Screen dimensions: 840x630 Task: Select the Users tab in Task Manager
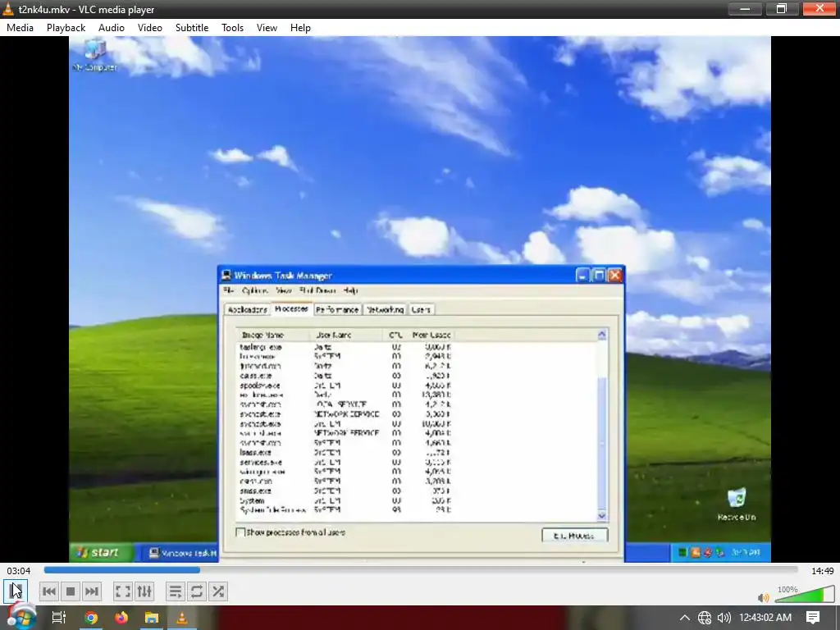coord(421,309)
